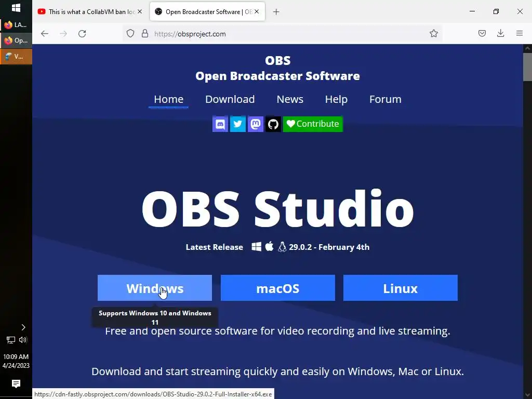The width and height of the screenshot is (532, 399).
Task: Click the Linux penguin logo beside Latest Release
Action: [x=282, y=247]
